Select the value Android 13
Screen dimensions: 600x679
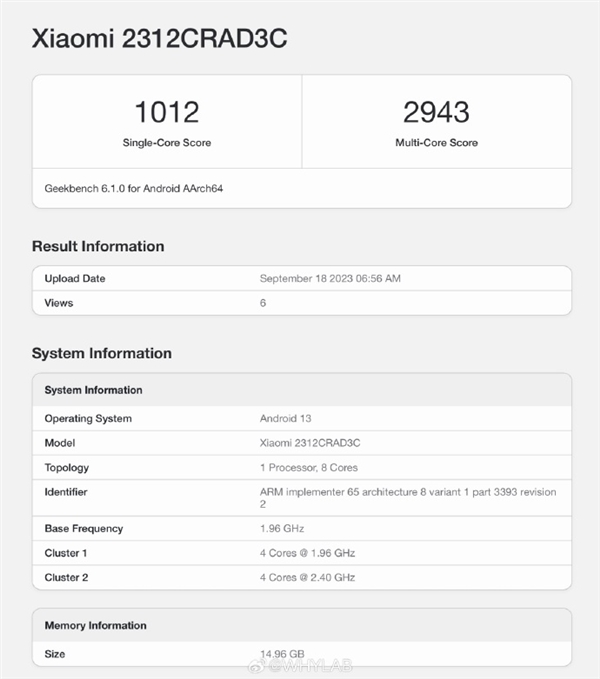pyautogui.click(x=285, y=418)
